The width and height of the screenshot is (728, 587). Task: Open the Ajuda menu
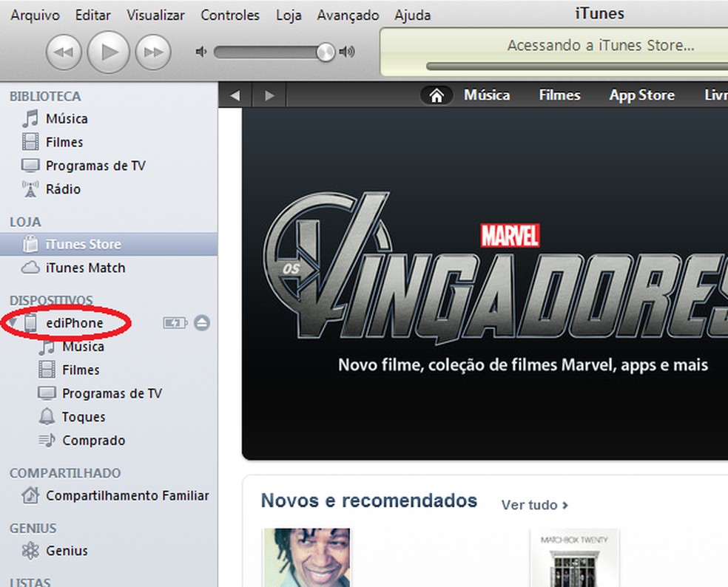[x=412, y=16]
